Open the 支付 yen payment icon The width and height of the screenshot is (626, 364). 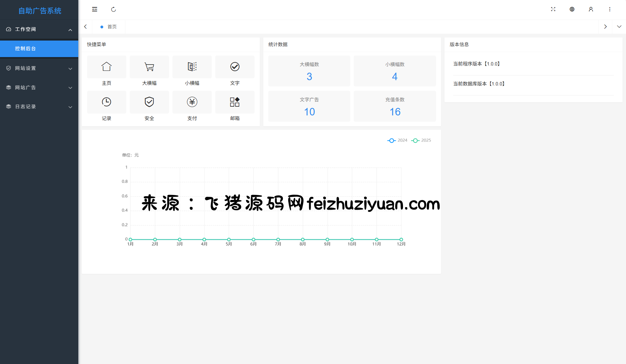coord(192,102)
